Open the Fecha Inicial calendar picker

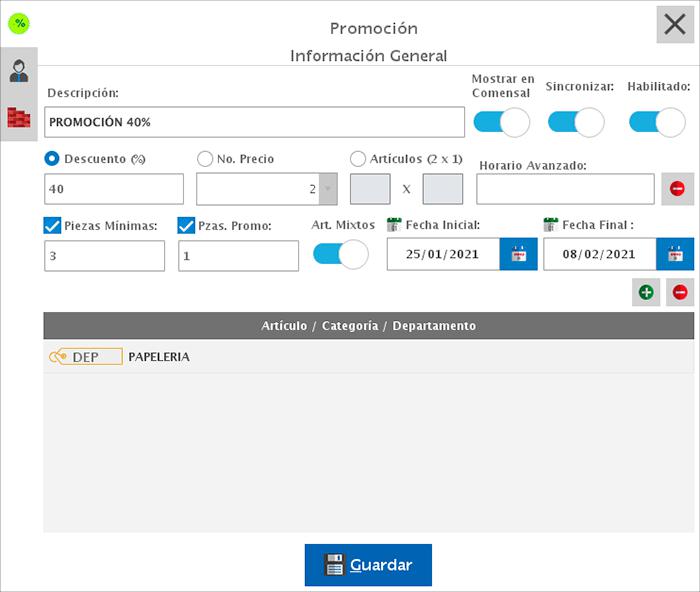pos(518,254)
